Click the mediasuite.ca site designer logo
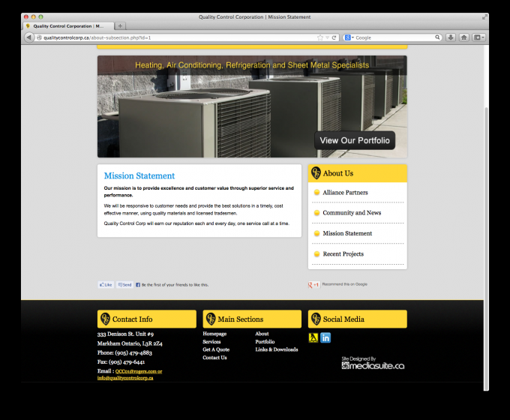The width and height of the screenshot is (510, 420). click(373, 364)
